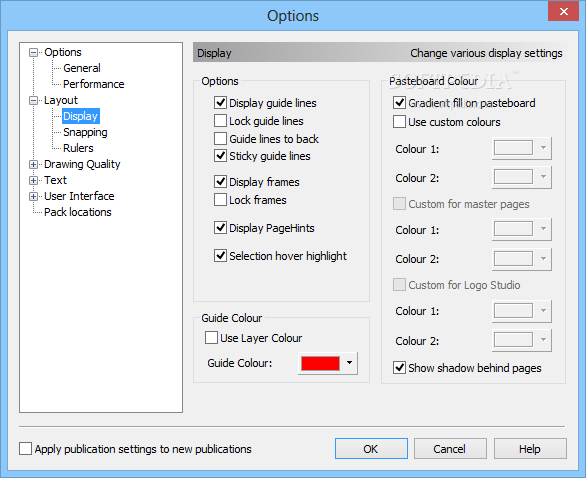Uncheck Display guide lines

tap(220, 102)
